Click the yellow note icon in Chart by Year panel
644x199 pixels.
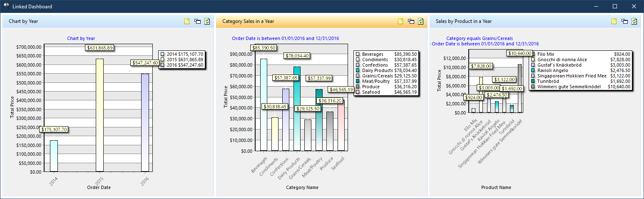pyautogui.click(x=187, y=21)
